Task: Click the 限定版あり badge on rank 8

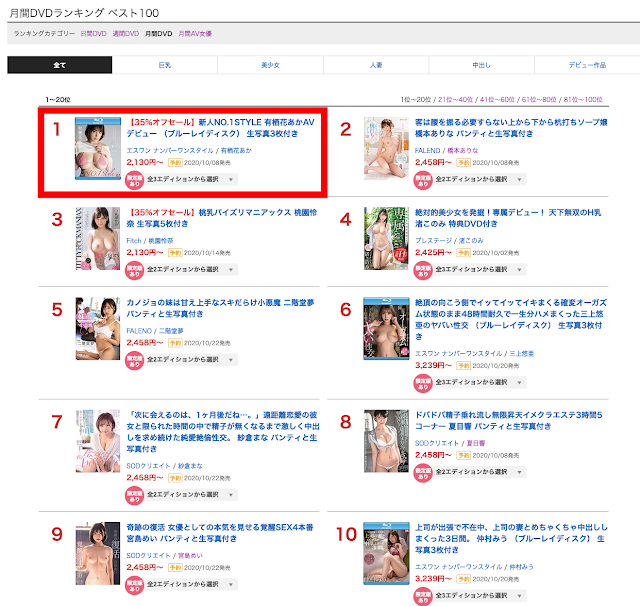Action: [423, 473]
